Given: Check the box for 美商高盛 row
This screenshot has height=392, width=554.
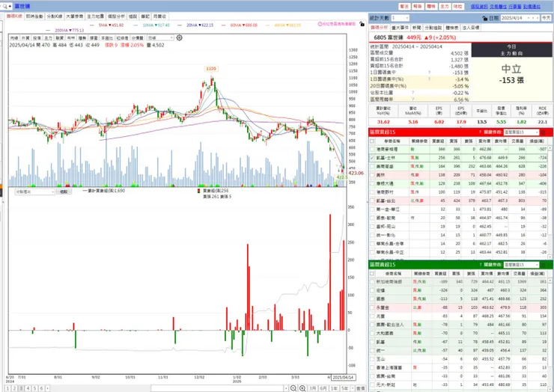Looking at the screenshot, I should coord(372,166).
